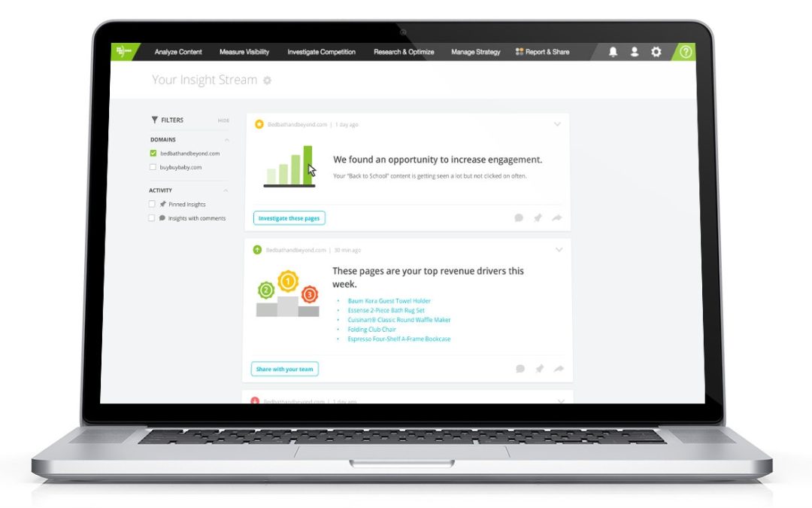This screenshot has width=812, height=508.
Task: Click the bar chart engagement illustration
Action: tap(289, 166)
